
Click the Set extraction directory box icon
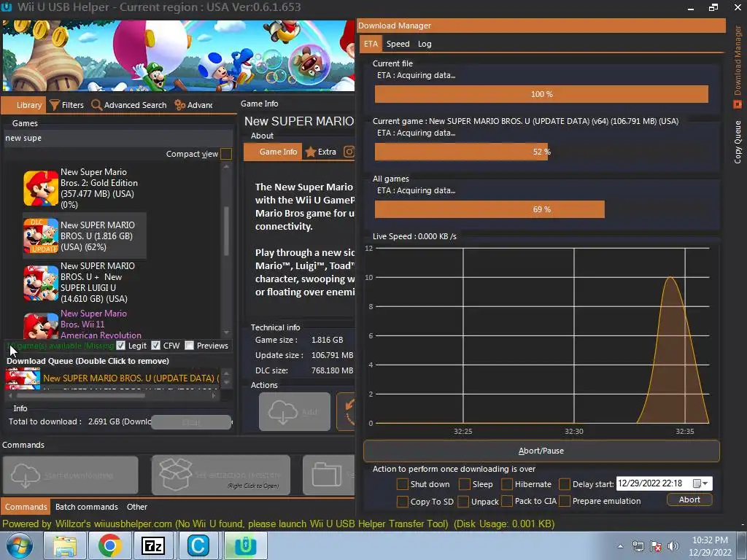[x=175, y=475]
